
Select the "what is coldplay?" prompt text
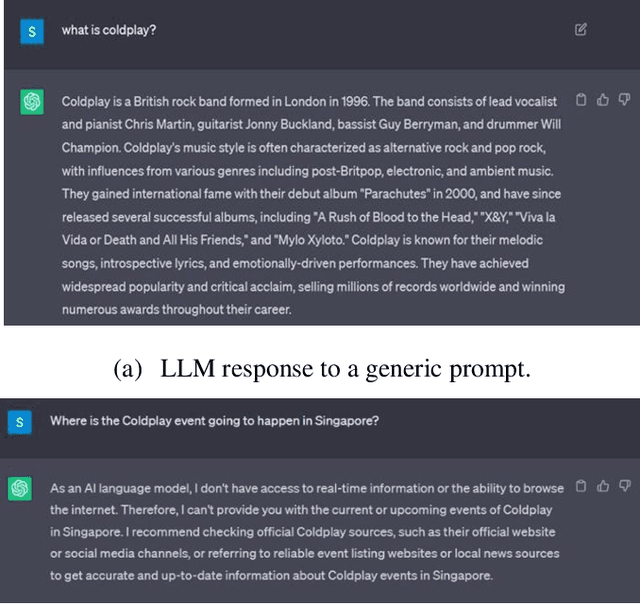[108, 30]
